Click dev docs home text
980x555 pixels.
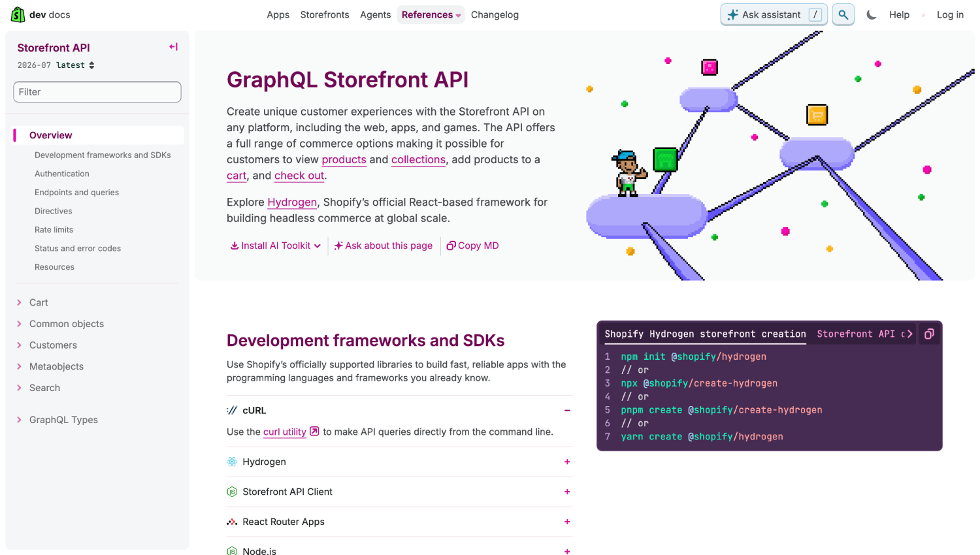point(50,14)
